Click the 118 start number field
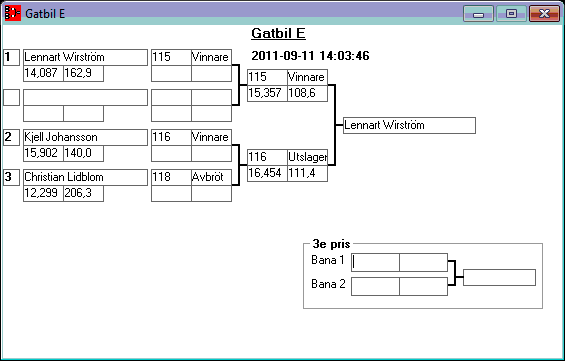 click(x=171, y=177)
